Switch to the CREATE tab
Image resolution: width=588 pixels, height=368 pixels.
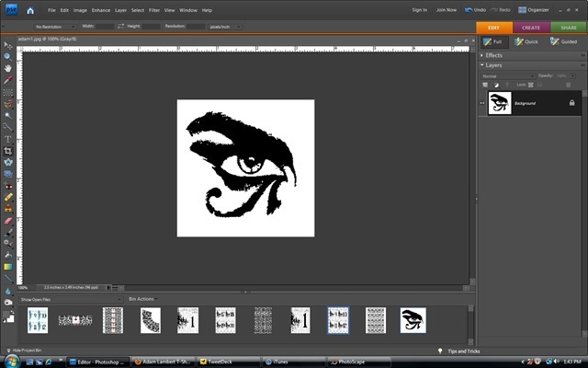pos(531,28)
